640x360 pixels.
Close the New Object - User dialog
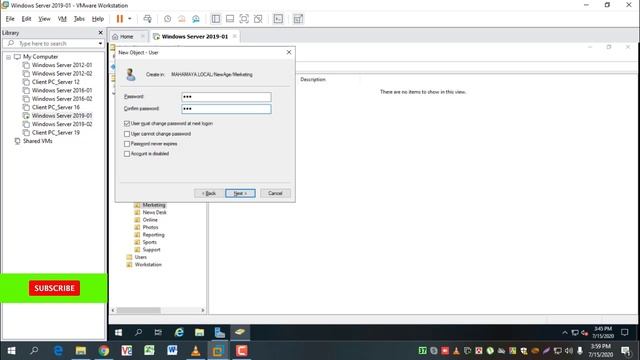pyautogui.click(x=289, y=52)
